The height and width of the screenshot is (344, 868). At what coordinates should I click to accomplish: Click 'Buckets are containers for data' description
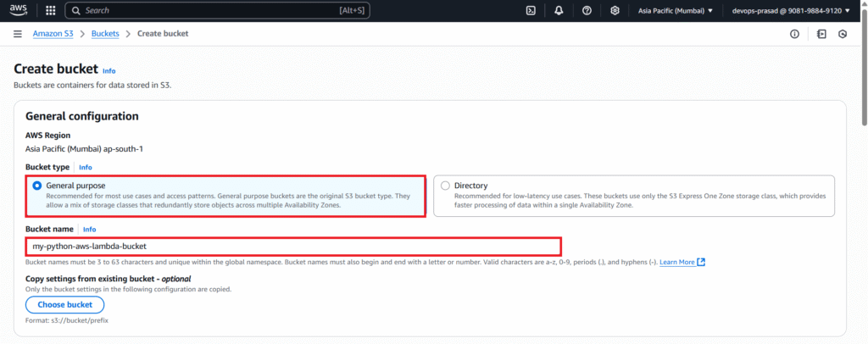[92, 86]
